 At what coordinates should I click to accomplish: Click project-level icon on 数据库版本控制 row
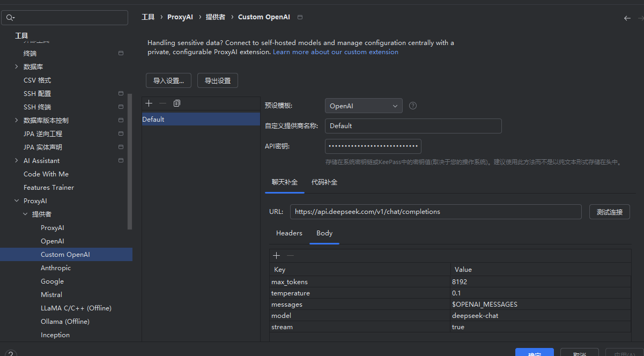(x=121, y=121)
